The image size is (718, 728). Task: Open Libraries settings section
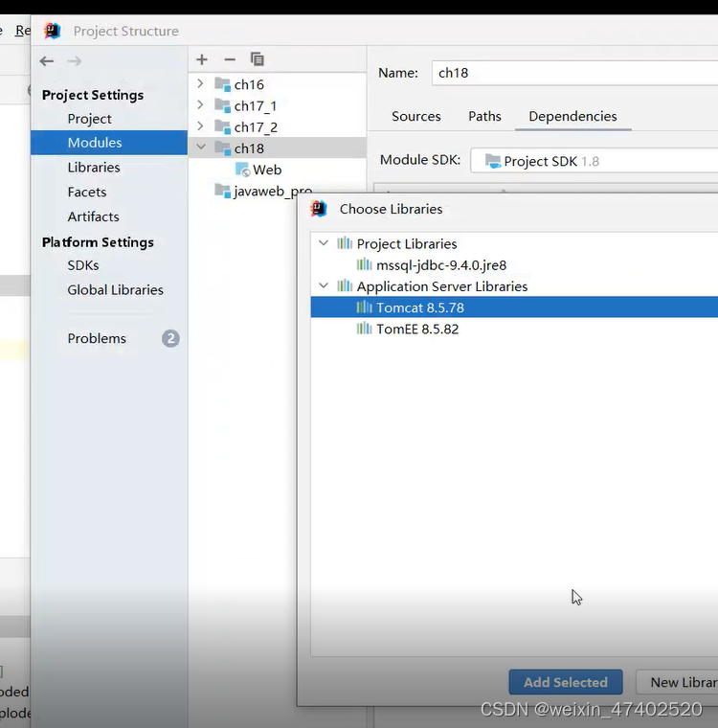pyautogui.click(x=94, y=167)
